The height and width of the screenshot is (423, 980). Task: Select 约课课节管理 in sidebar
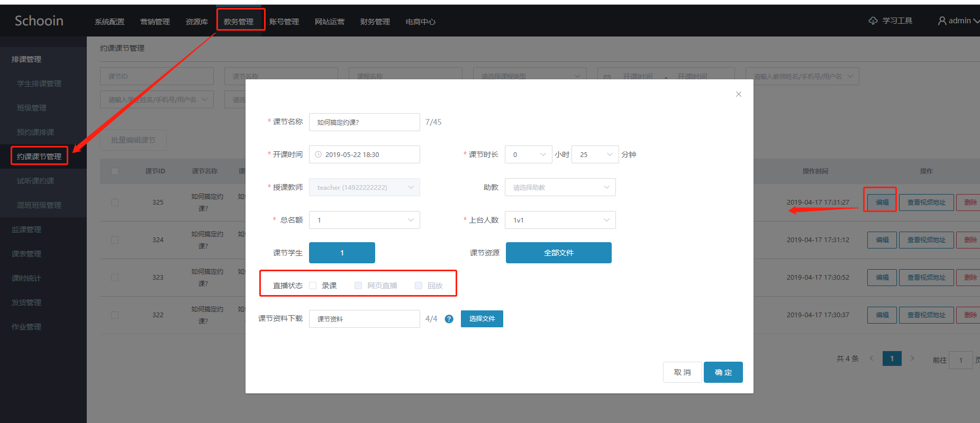(x=39, y=157)
